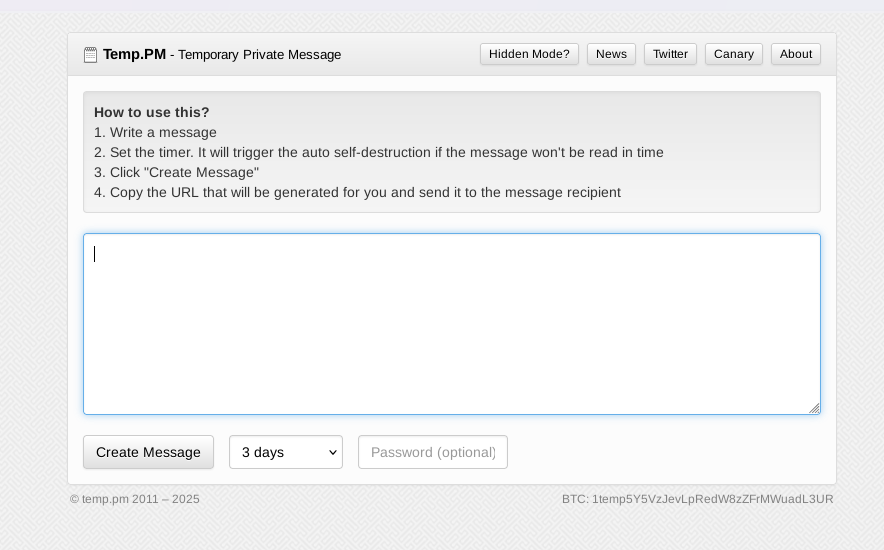Click the text area resize handle
The height and width of the screenshot is (550, 884).
pyautogui.click(x=814, y=408)
